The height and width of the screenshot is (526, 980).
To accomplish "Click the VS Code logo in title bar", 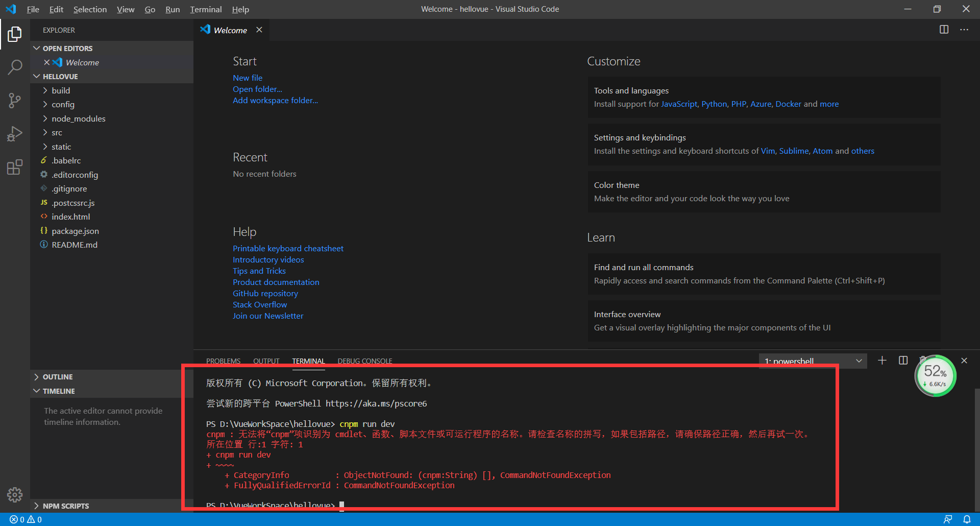I will pyautogui.click(x=11, y=9).
